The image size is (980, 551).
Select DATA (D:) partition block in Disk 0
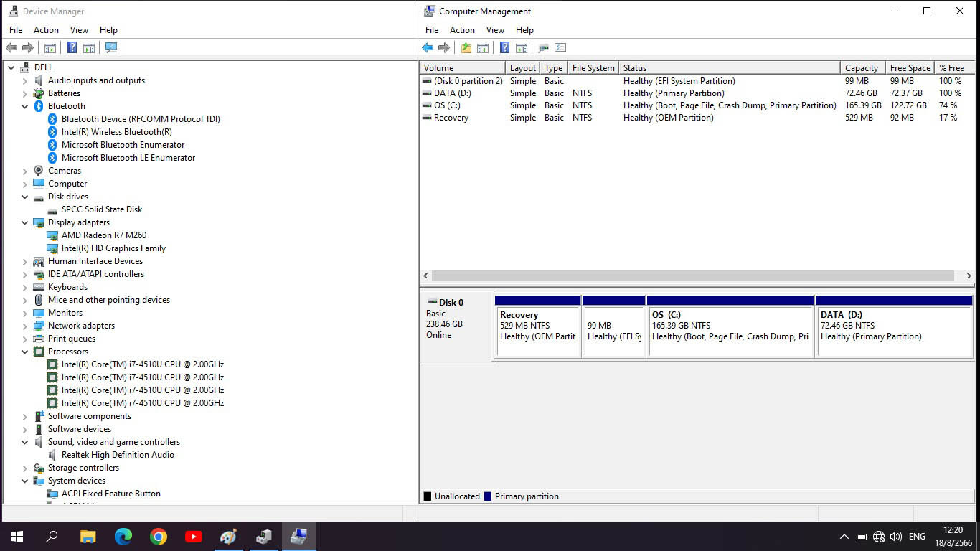pos(894,326)
